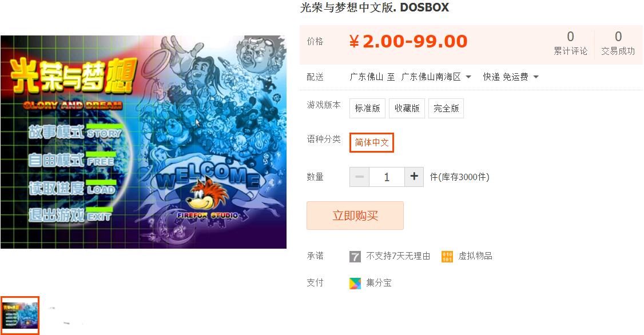Image resolution: width=644 pixels, height=335 pixels.
Task: Select the 标准版 game version
Action: coord(368,109)
